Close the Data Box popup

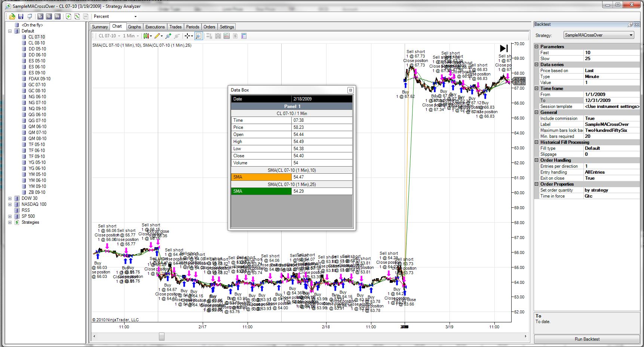point(350,90)
